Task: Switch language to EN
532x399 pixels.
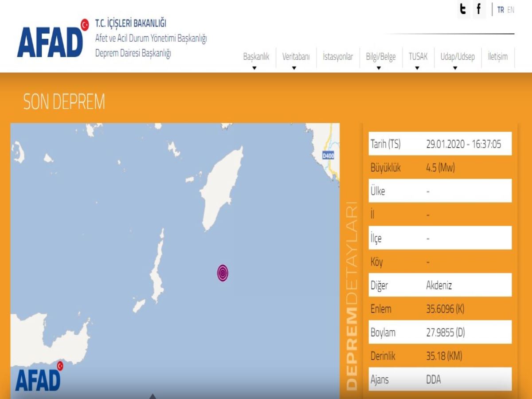Action: (x=511, y=10)
